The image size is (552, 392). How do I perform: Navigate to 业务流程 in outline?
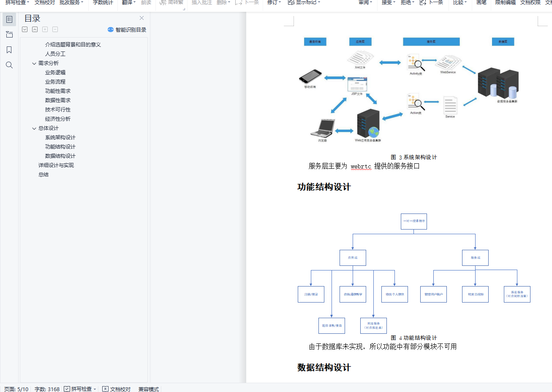pyautogui.click(x=55, y=81)
